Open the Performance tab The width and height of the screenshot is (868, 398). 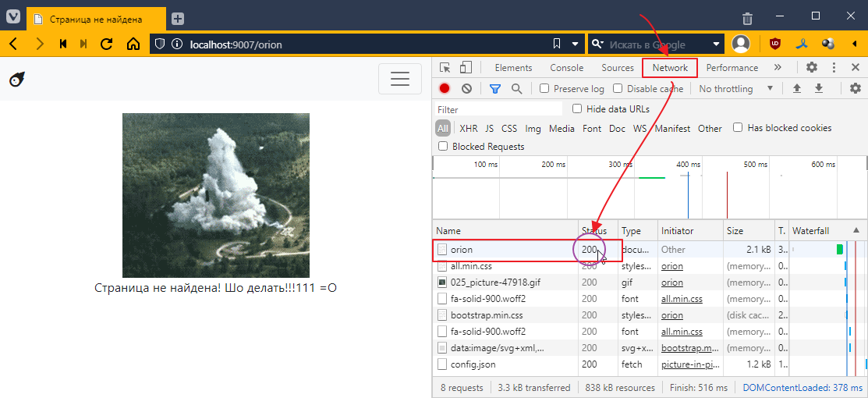(x=732, y=68)
